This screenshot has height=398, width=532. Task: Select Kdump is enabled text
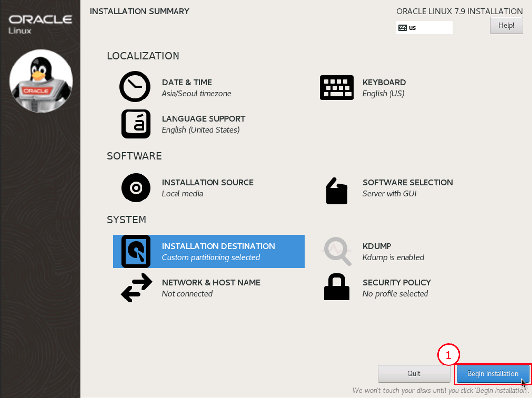393,257
